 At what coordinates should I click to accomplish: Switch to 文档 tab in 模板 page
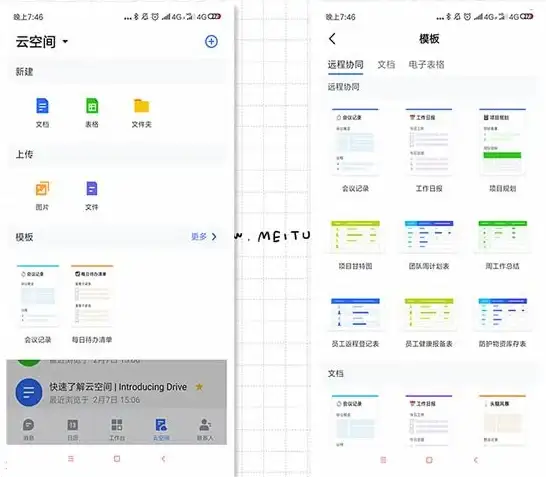tap(386, 65)
